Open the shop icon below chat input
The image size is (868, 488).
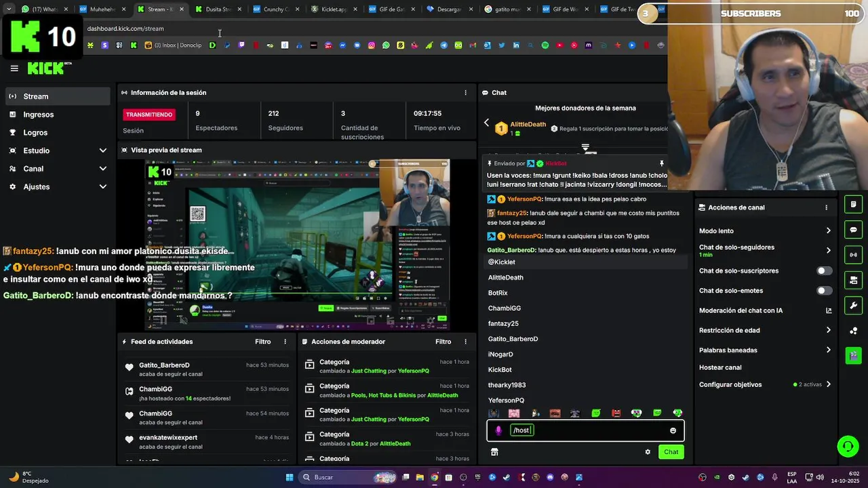tap(494, 452)
